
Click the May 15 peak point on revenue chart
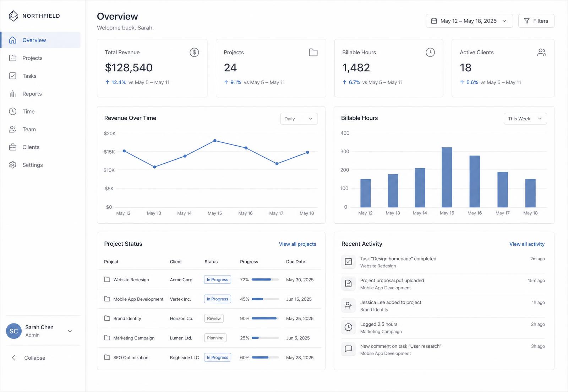(215, 141)
